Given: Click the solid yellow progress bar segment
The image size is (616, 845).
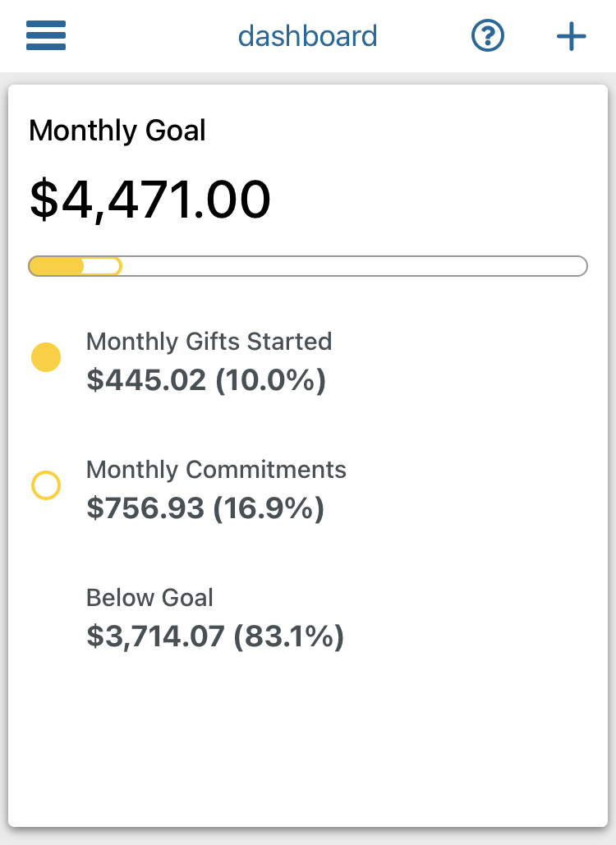Looking at the screenshot, I should tap(57, 266).
